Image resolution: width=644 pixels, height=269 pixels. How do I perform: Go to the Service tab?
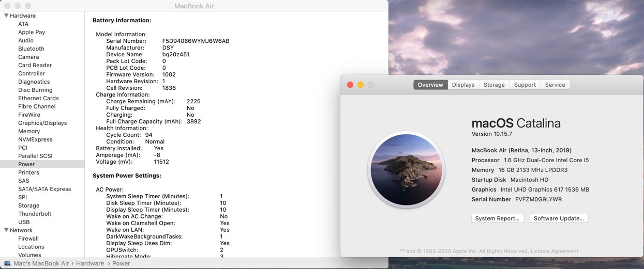tap(555, 85)
